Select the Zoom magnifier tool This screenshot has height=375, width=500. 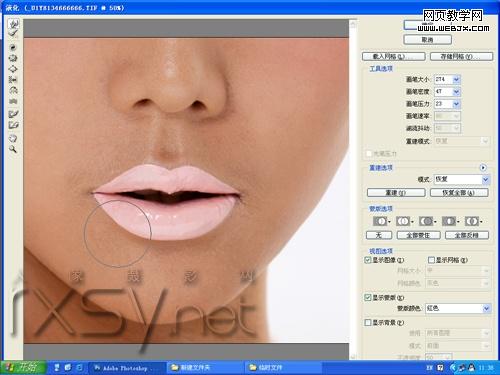pyautogui.click(x=13, y=149)
